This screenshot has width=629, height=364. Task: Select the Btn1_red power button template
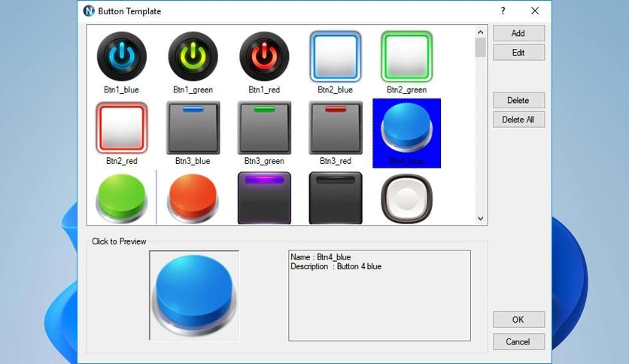pyautogui.click(x=264, y=56)
